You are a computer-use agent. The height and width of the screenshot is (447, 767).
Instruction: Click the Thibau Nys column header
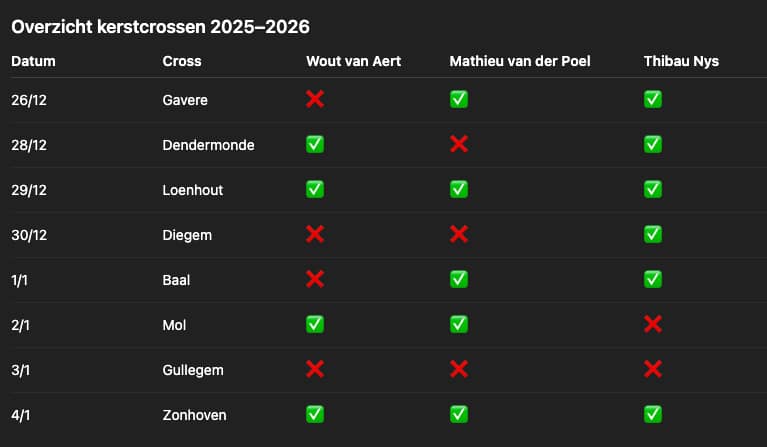pos(681,61)
